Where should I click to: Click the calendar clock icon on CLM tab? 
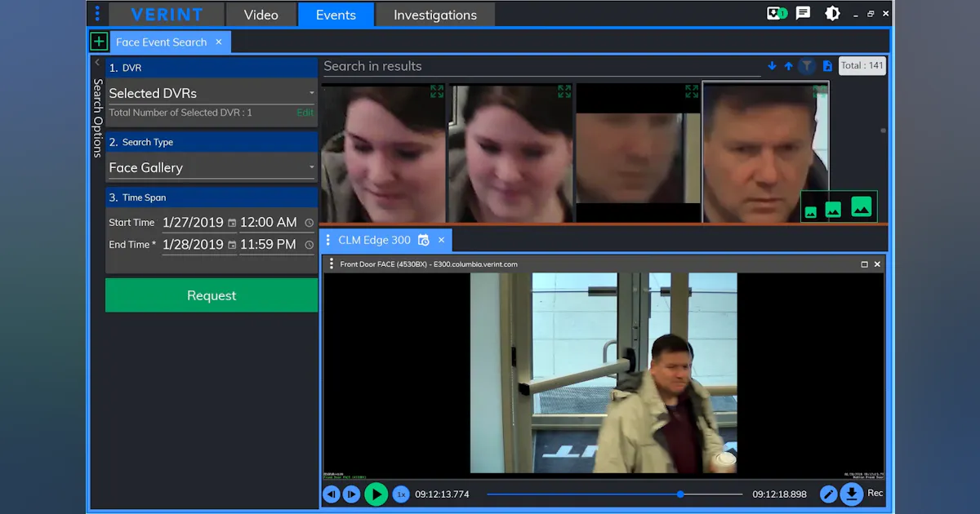[x=423, y=240]
